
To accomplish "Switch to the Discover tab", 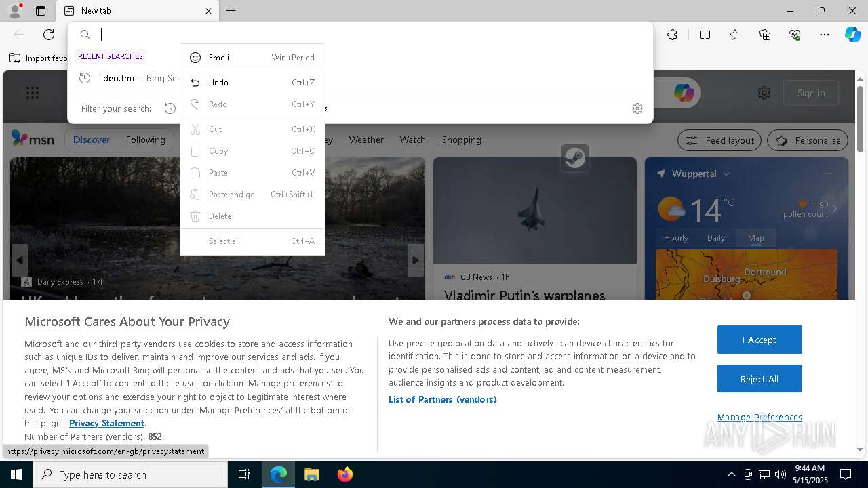I will point(92,140).
